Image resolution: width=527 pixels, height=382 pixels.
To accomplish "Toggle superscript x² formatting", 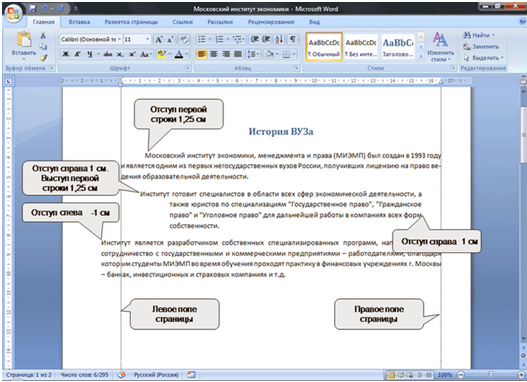I will pos(132,54).
